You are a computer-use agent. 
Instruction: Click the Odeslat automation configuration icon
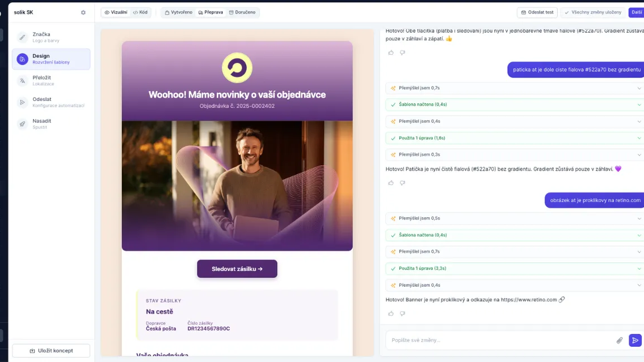22,102
